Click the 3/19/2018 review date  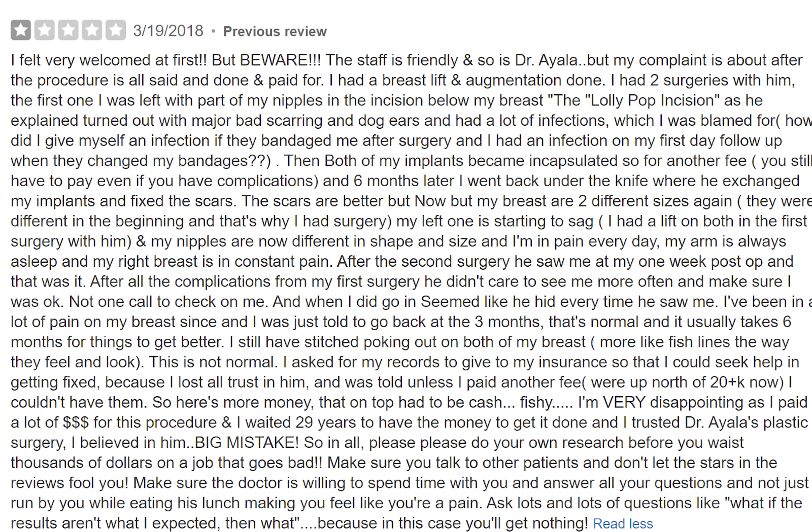click(168, 31)
